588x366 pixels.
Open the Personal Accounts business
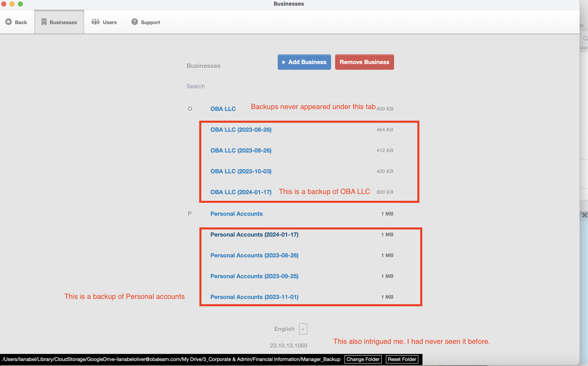coord(236,214)
